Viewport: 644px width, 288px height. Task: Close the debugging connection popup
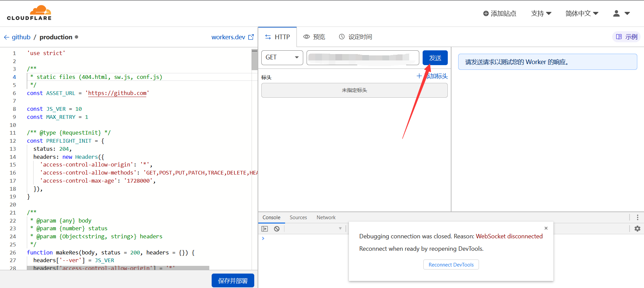coord(546,228)
